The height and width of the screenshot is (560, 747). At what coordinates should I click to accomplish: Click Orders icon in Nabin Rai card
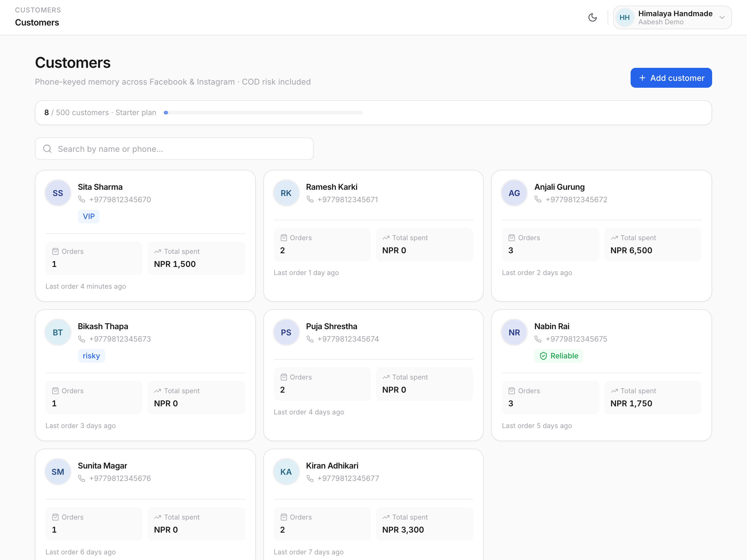[x=512, y=391]
